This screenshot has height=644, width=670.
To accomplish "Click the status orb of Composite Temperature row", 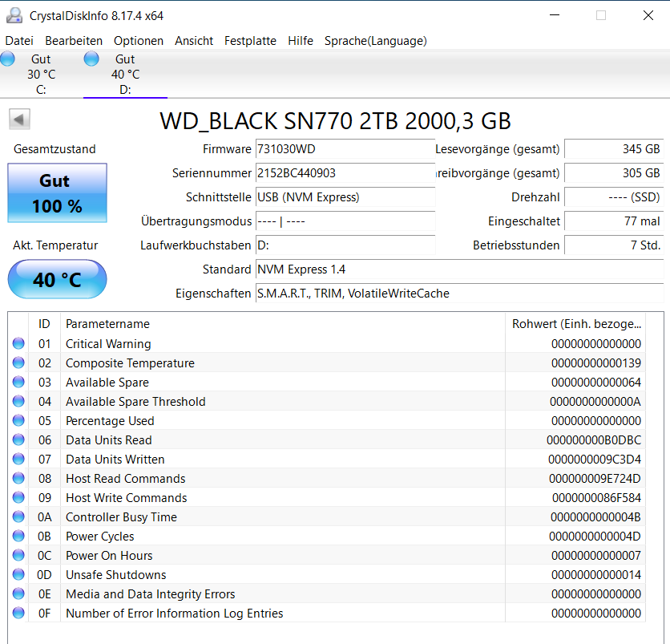I will coord(18,363).
